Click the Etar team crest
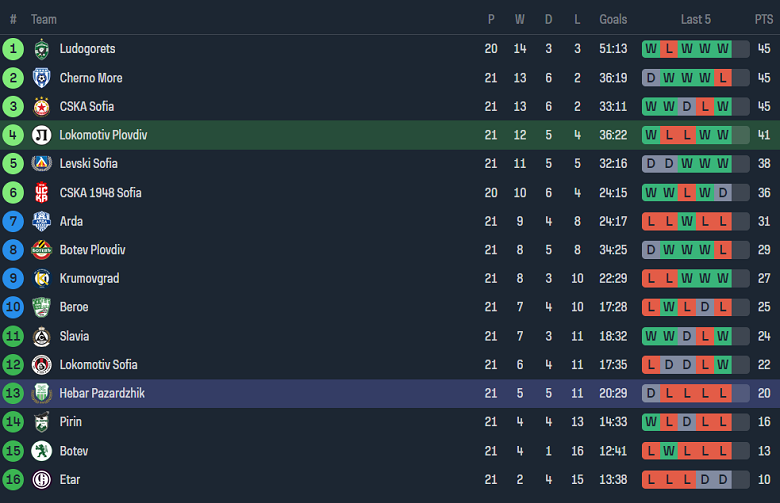 42,480
